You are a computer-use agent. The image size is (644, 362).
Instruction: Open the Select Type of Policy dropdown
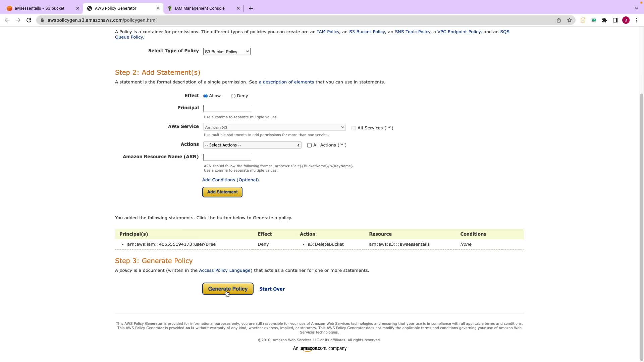point(227,52)
